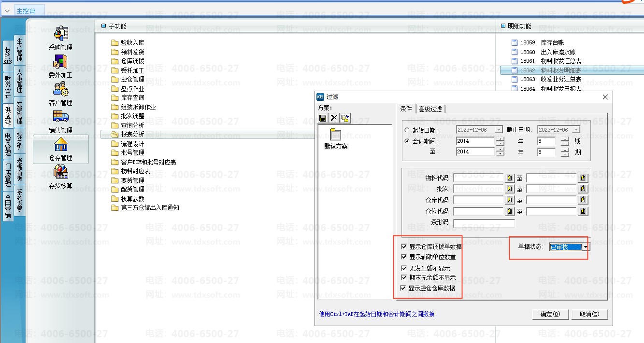Screen dimensions: 644x343
Task: Click the 至 row period spinner
Action: pos(565,152)
